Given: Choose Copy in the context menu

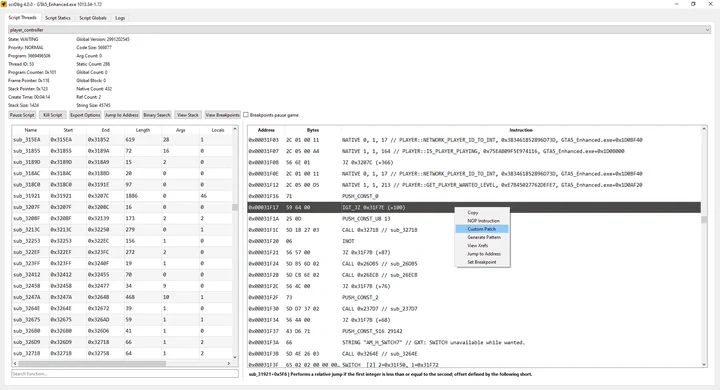Looking at the screenshot, I should pyautogui.click(x=482, y=213).
